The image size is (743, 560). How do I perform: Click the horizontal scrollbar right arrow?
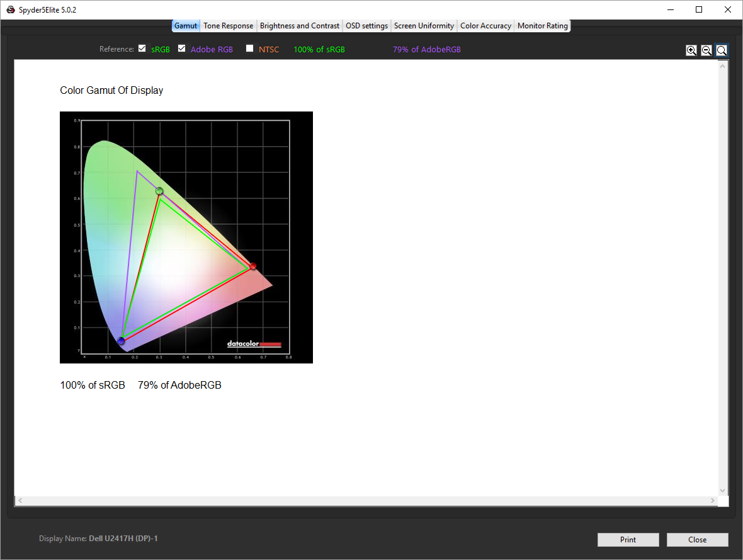point(713,500)
